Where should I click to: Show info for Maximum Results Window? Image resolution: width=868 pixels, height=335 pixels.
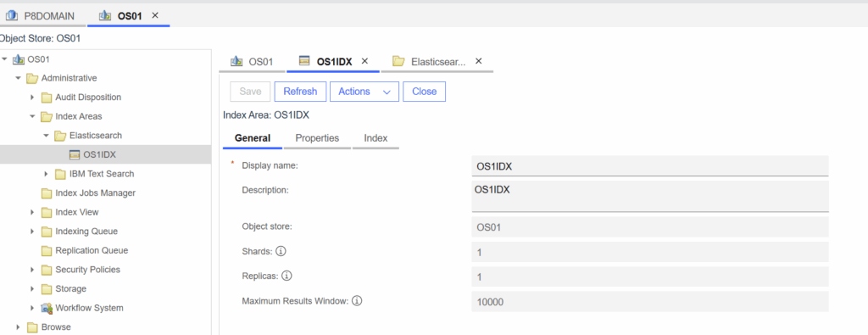point(357,301)
